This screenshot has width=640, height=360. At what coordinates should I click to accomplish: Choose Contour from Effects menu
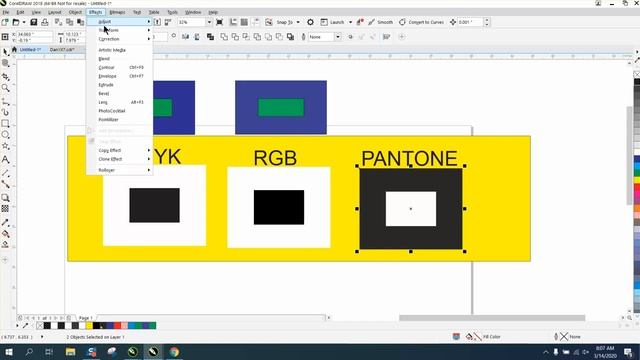120,67
